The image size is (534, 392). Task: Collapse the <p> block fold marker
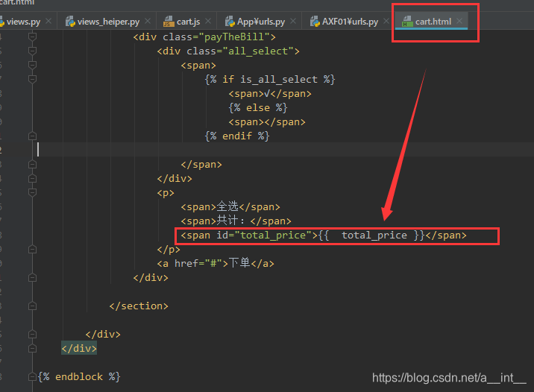pyautogui.click(x=32, y=192)
